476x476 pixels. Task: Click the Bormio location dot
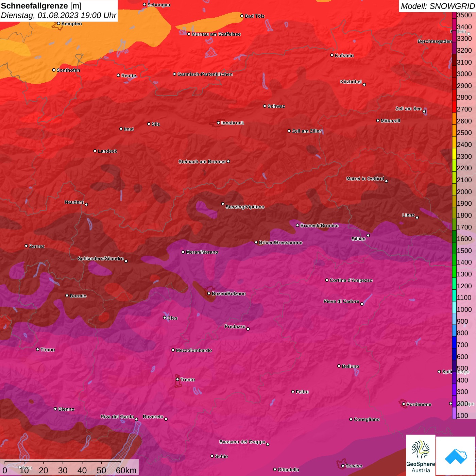(67, 295)
